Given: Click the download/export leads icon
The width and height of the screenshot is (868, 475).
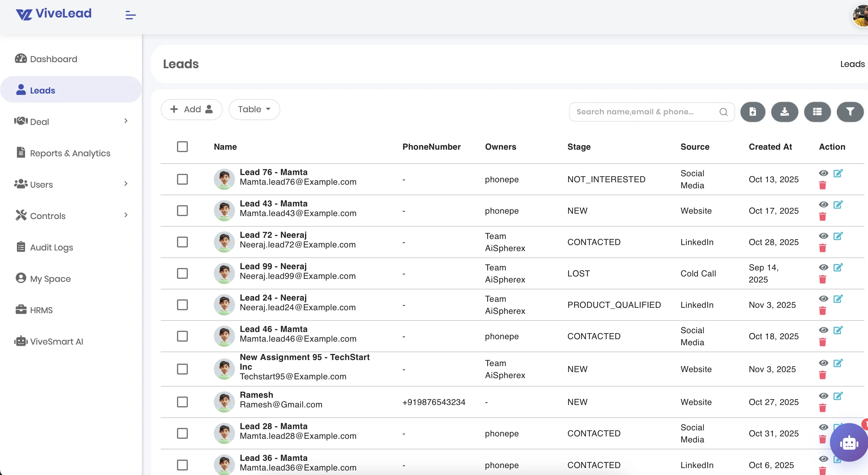Looking at the screenshot, I should click(785, 111).
